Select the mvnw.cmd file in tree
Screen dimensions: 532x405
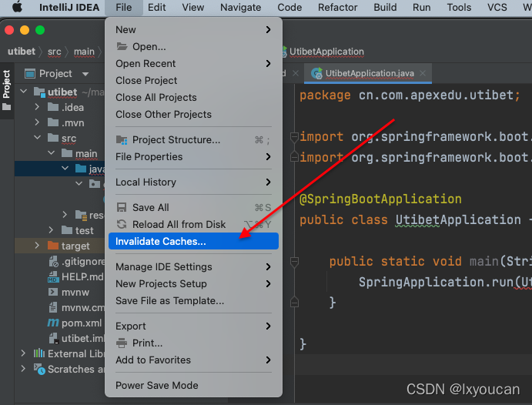(76, 308)
